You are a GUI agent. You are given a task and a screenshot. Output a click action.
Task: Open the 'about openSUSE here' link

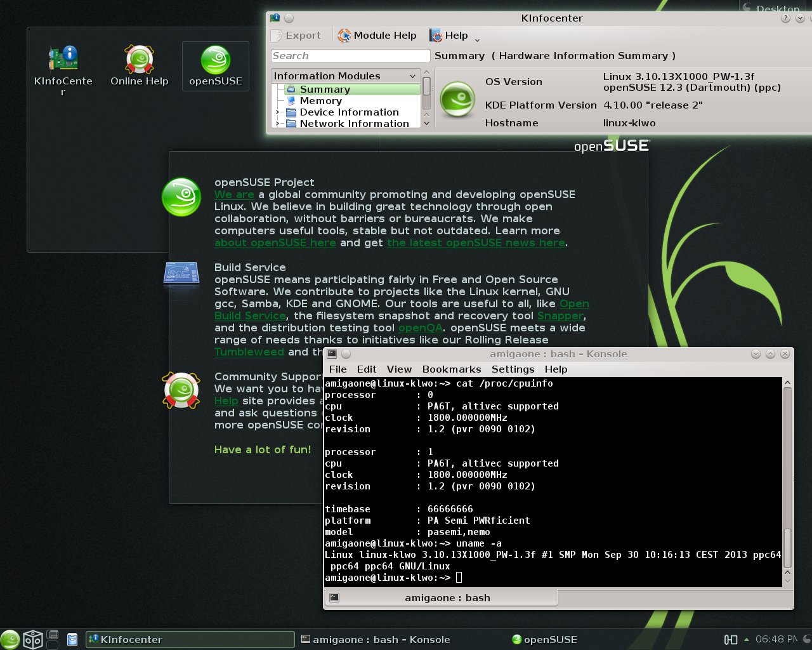(275, 243)
